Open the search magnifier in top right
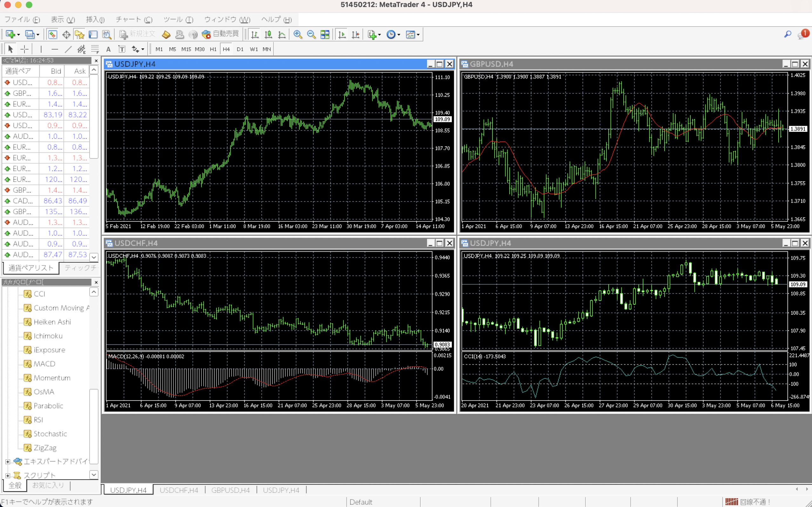Screen dimensions: 812x507 [788, 34]
